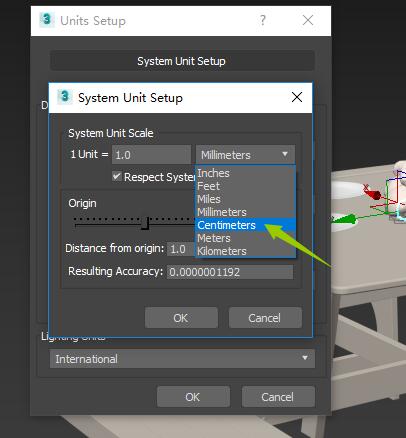Click OK in System Unit Setup dialog

point(181,318)
